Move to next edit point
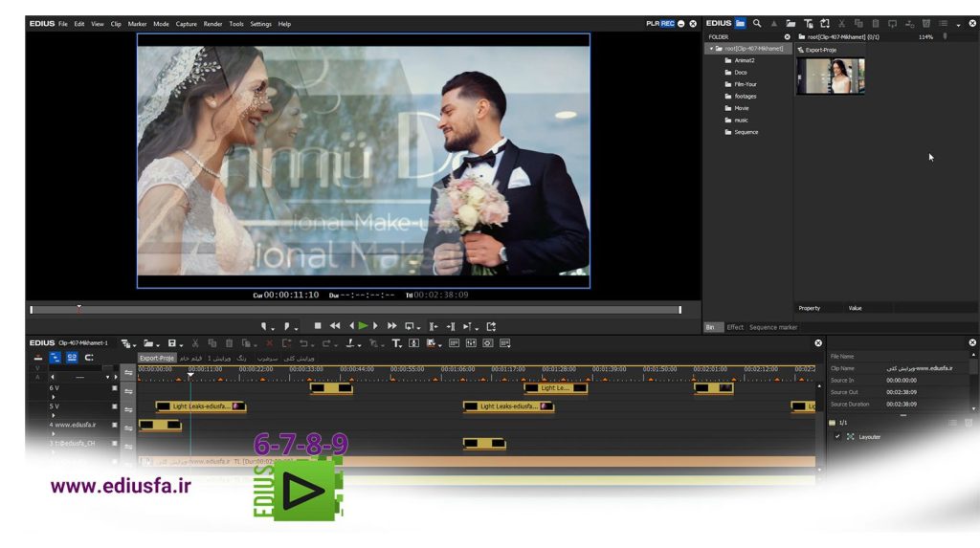This screenshot has width=980, height=548. pyautogui.click(x=451, y=326)
